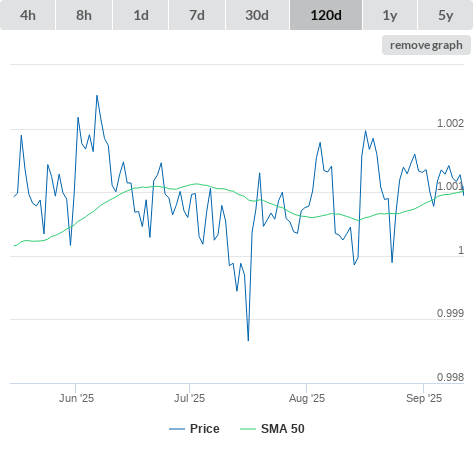Click the Jun '25 axis label
The width and height of the screenshot is (474, 455).
(x=76, y=398)
